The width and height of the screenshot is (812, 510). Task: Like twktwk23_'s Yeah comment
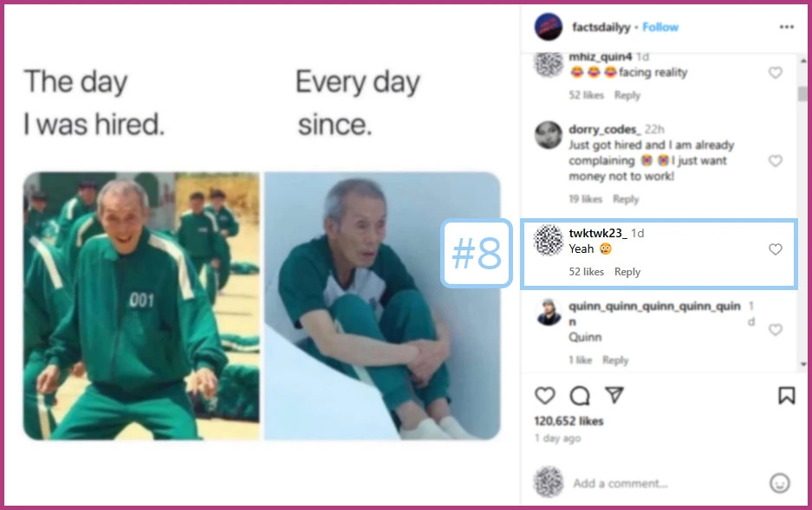pyautogui.click(x=776, y=249)
